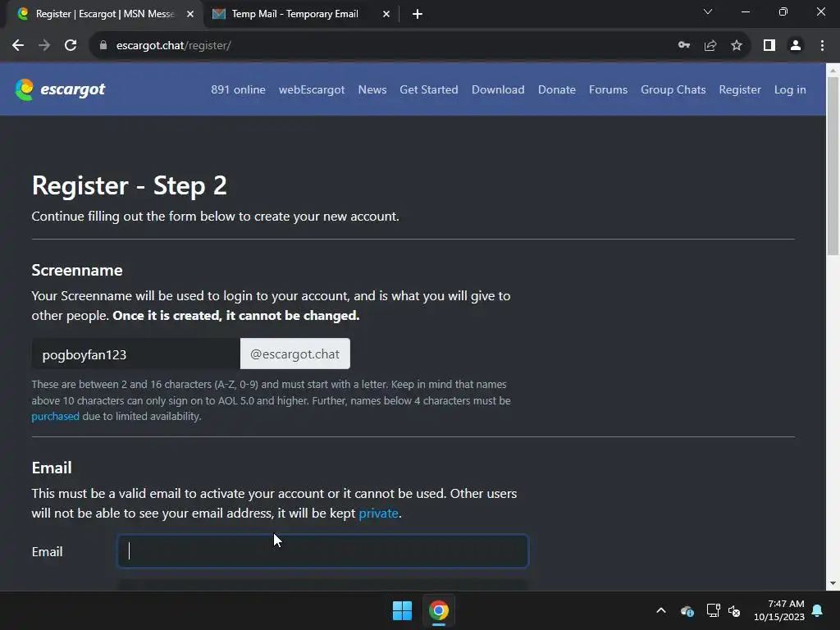The height and width of the screenshot is (630, 840).
Task: Click the scrollbar down arrow
Action: pos(833,583)
